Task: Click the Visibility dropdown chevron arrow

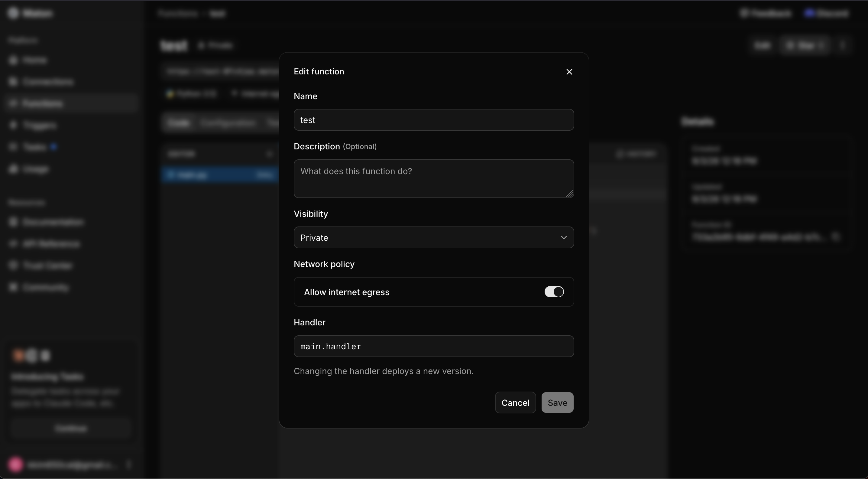Action: point(564,237)
